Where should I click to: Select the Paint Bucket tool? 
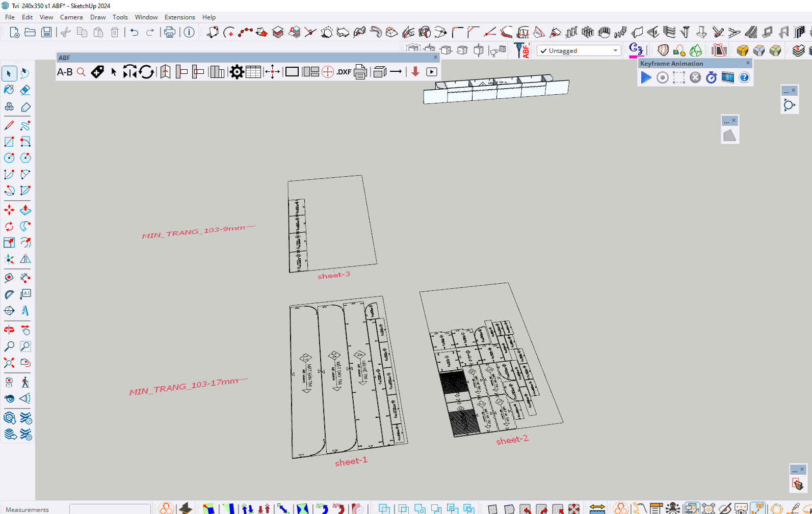coord(9,90)
